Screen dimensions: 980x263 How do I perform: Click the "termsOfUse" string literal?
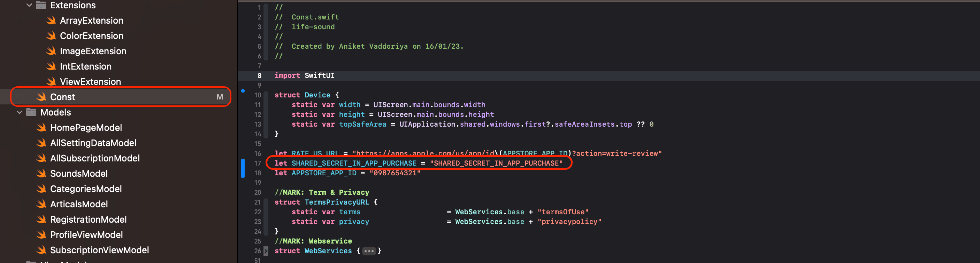click(x=563, y=212)
